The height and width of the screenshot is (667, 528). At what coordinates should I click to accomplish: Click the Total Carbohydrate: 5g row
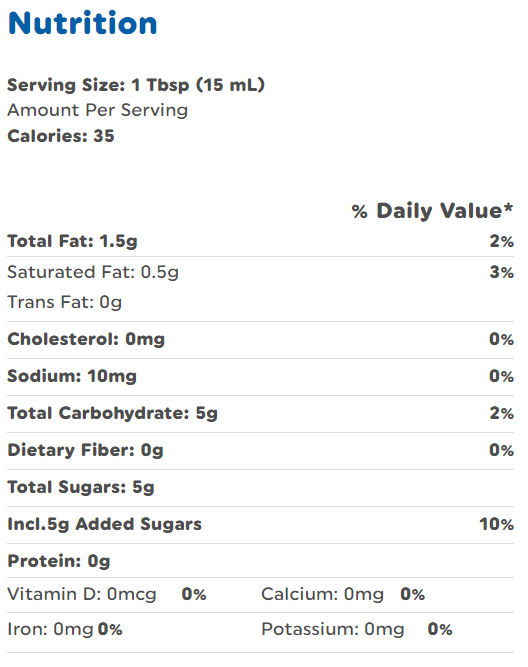click(260, 413)
